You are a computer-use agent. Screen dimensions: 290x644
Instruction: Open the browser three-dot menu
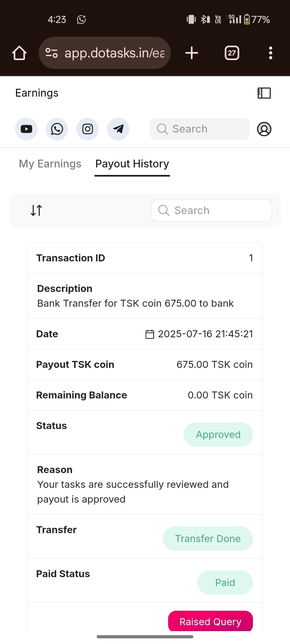[x=270, y=53]
